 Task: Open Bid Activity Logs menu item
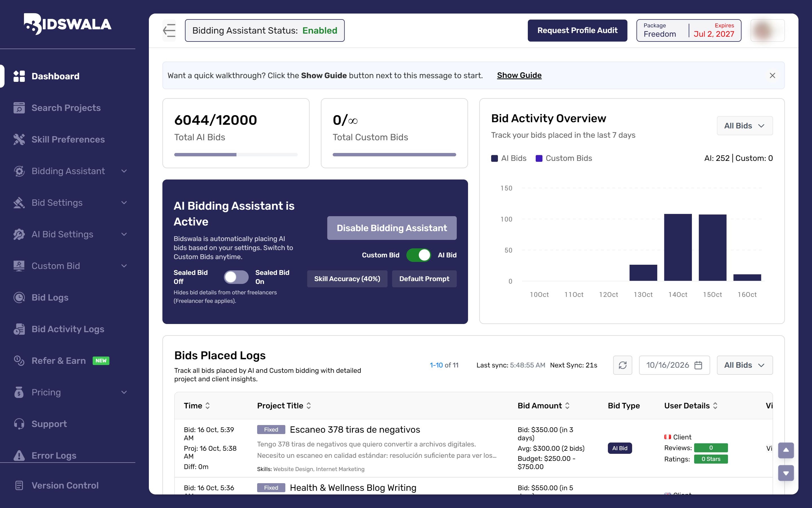point(68,329)
